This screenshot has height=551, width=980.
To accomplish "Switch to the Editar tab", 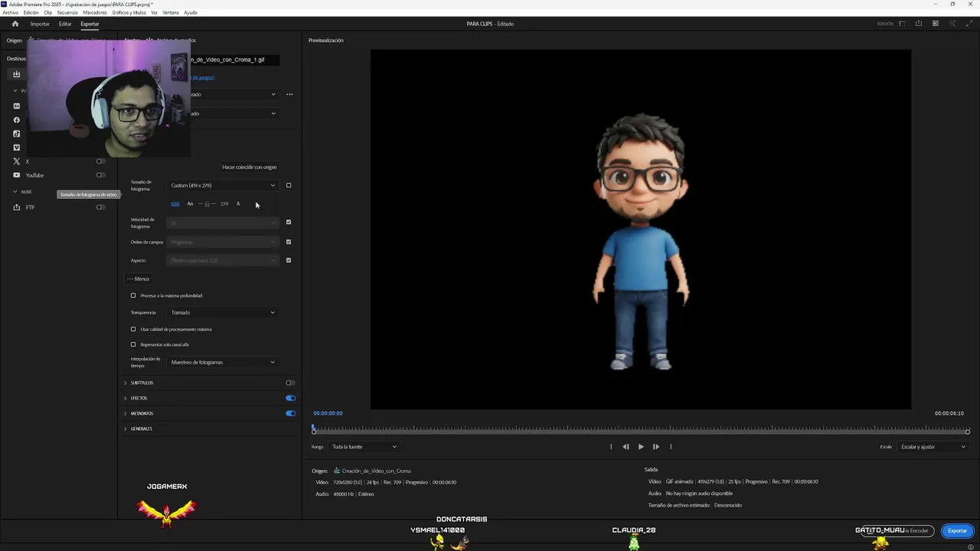I will 65,24.
